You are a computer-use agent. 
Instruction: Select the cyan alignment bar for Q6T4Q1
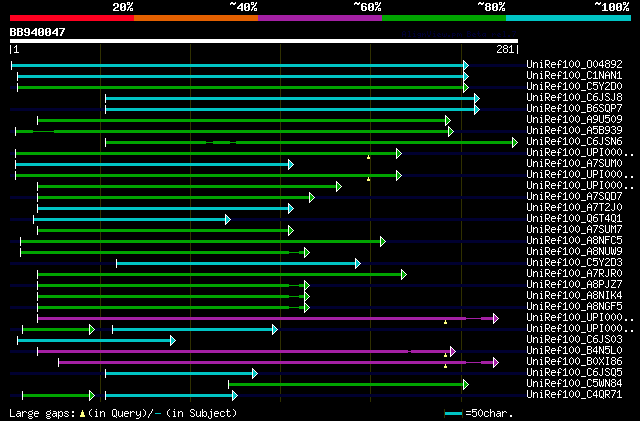pyautogui.click(x=132, y=220)
